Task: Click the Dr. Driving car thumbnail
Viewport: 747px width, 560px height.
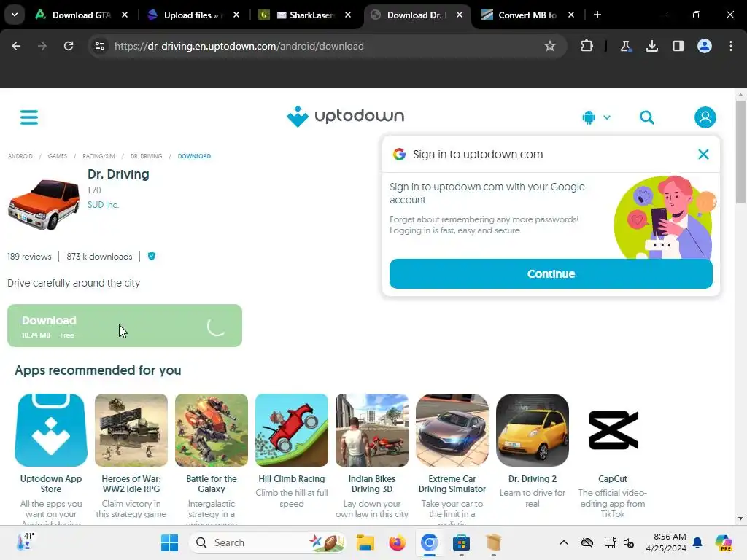Action: (44, 204)
